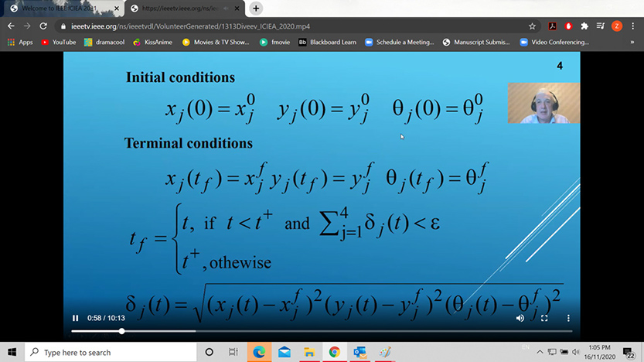Viewport: 644px width, 362px height.
Task: Open notification center with 22 badge
Action: click(x=629, y=353)
